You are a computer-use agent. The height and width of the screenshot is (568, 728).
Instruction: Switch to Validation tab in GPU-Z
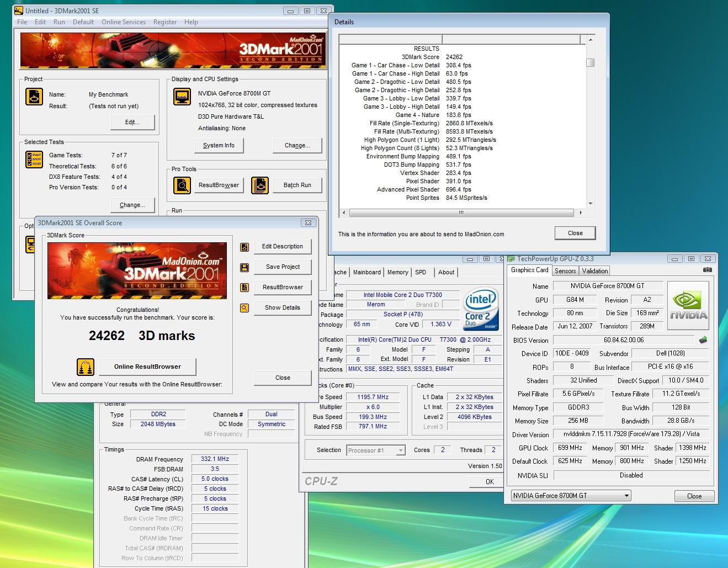point(595,271)
